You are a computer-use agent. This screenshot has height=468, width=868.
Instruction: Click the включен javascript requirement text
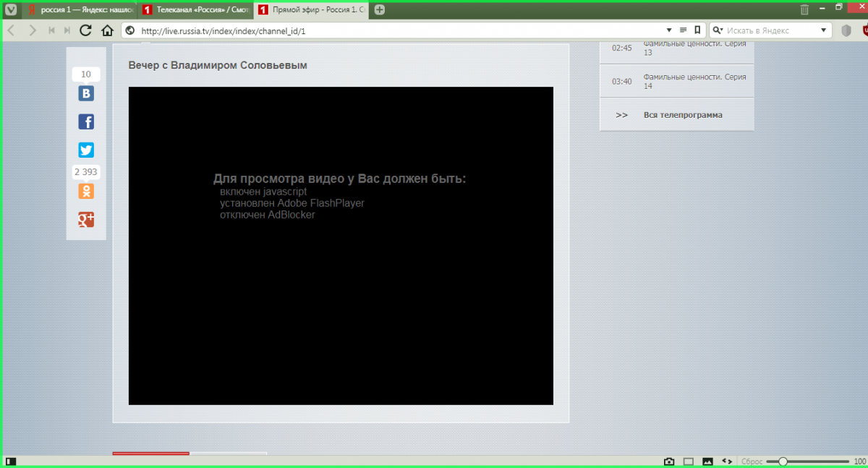coord(263,192)
